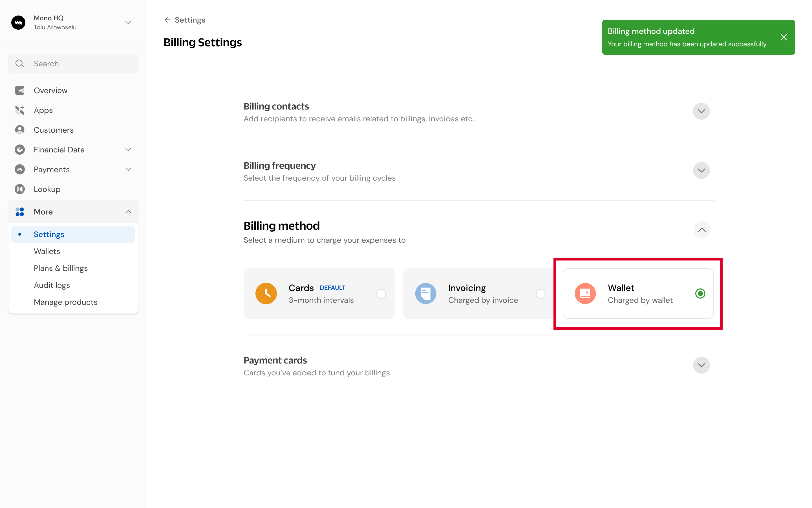Open Plans & billings
The height and width of the screenshot is (508, 812).
61,268
